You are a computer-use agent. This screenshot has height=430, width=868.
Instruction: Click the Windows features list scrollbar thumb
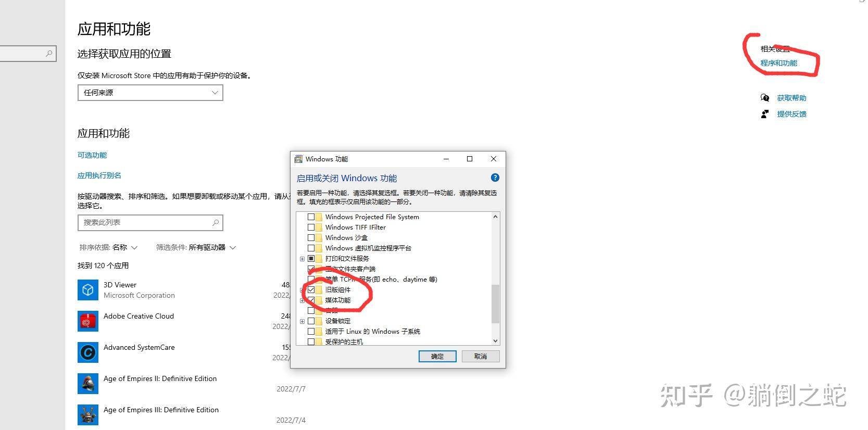coord(495,304)
